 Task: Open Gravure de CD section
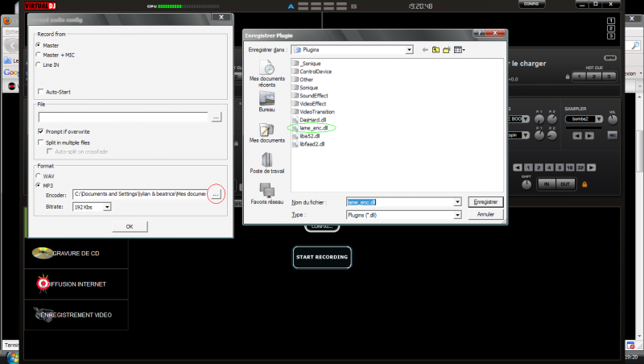tap(76, 254)
